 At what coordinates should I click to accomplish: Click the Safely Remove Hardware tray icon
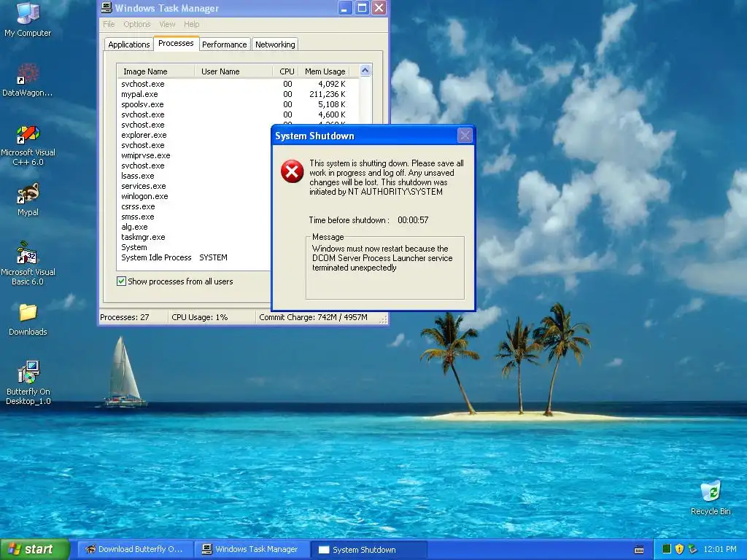692,549
